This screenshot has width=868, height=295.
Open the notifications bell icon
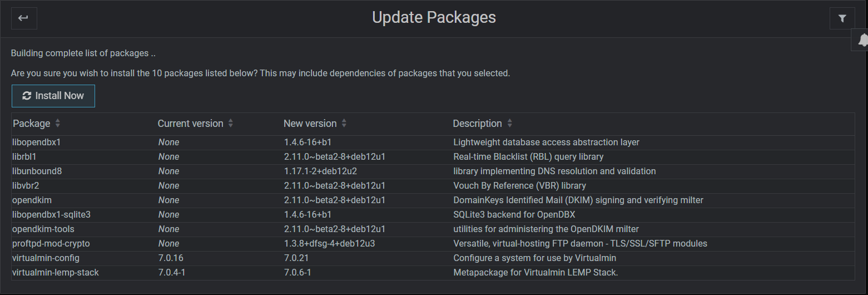[x=862, y=40]
